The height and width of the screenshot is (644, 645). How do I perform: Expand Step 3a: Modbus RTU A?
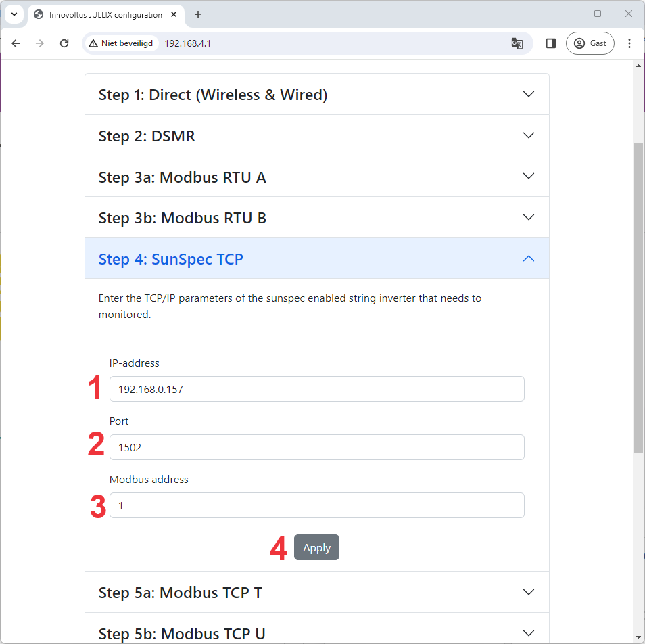click(x=316, y=177)
